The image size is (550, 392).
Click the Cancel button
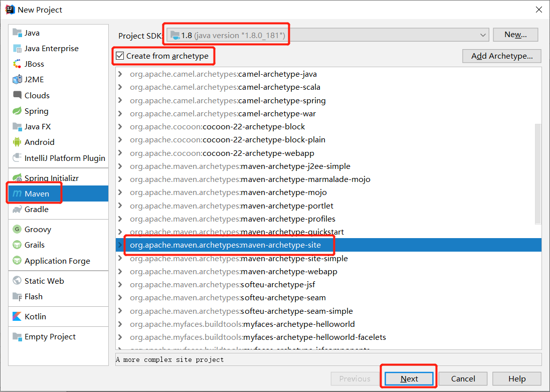(x=463, y=378)
